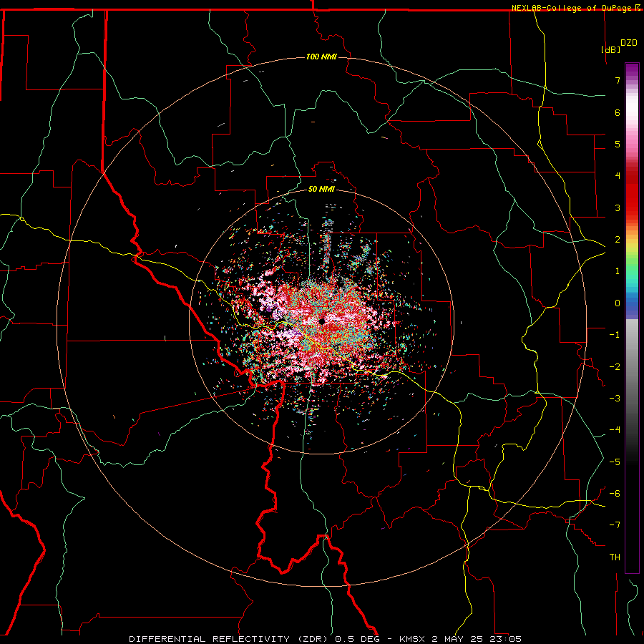The height and width of the screenshot is (644, 644).
Task: Click the -1 value on dB scale
Action: pyautogui.click(x=615, y=335)
